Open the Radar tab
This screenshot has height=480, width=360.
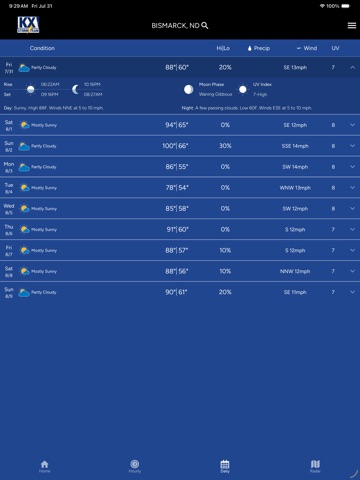pyautogui.click(x=315, y=466)
